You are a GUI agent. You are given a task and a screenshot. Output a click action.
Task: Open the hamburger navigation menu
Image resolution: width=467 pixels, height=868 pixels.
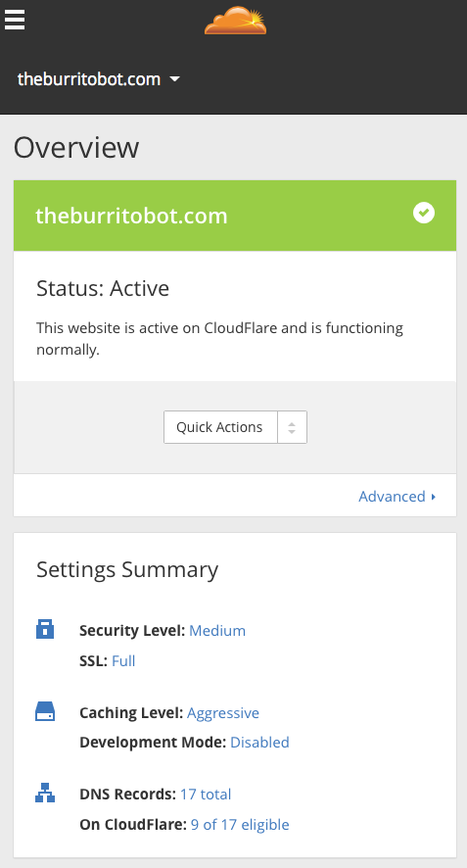[15, 19]
